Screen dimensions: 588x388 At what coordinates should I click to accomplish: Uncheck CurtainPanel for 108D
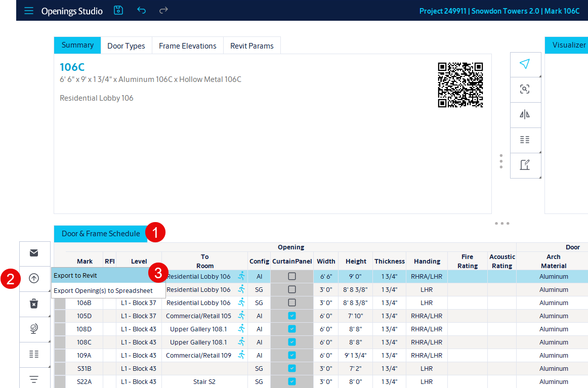(292, 329)
